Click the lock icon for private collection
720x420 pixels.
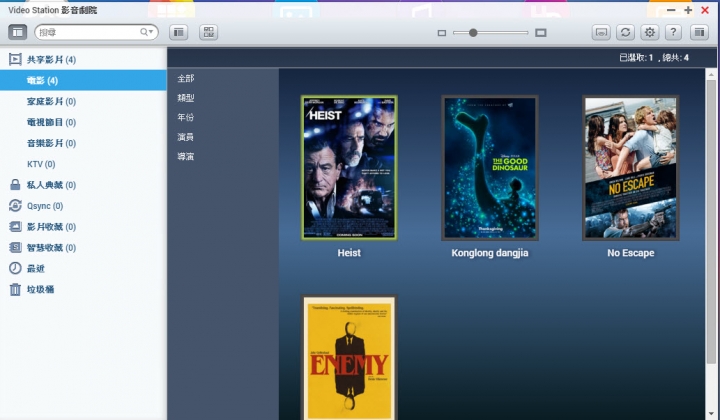[15, 185]
